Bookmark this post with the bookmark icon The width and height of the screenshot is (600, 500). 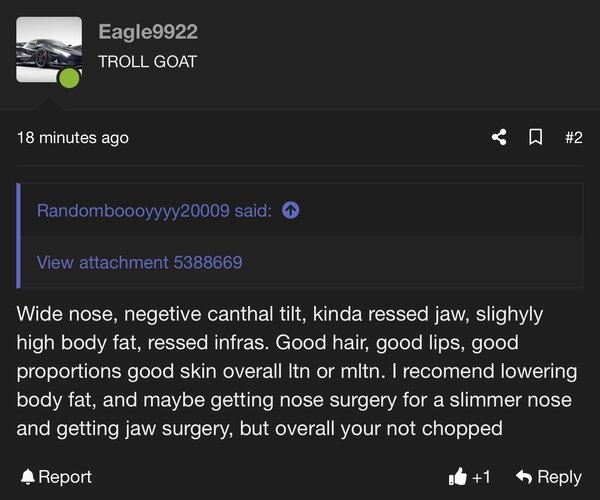point(535,137)
